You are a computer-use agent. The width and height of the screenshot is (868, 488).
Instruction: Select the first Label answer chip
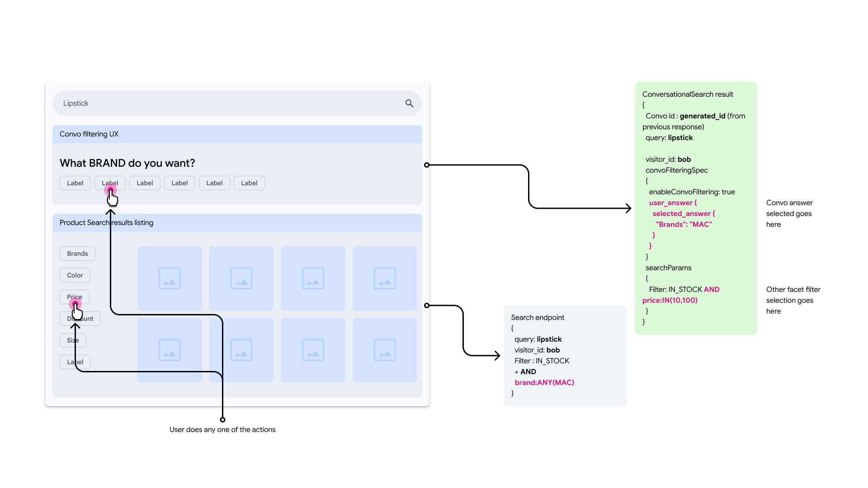pos(75,183)
